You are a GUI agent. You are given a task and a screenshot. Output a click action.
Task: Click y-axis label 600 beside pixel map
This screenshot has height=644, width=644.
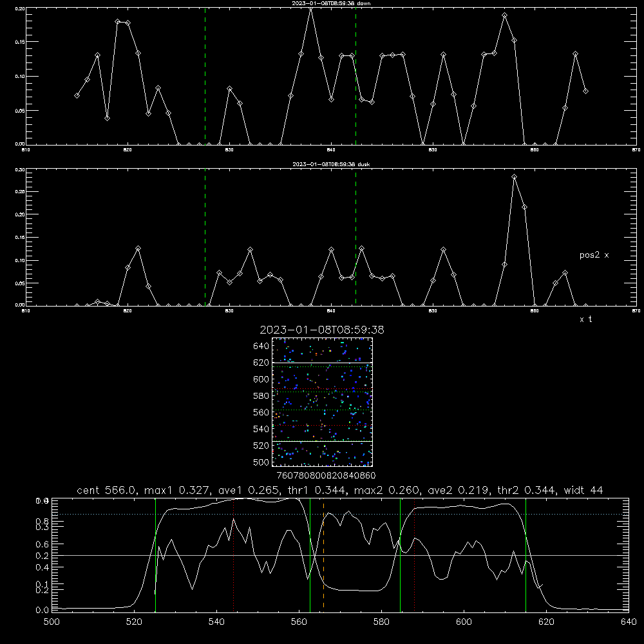261,379
